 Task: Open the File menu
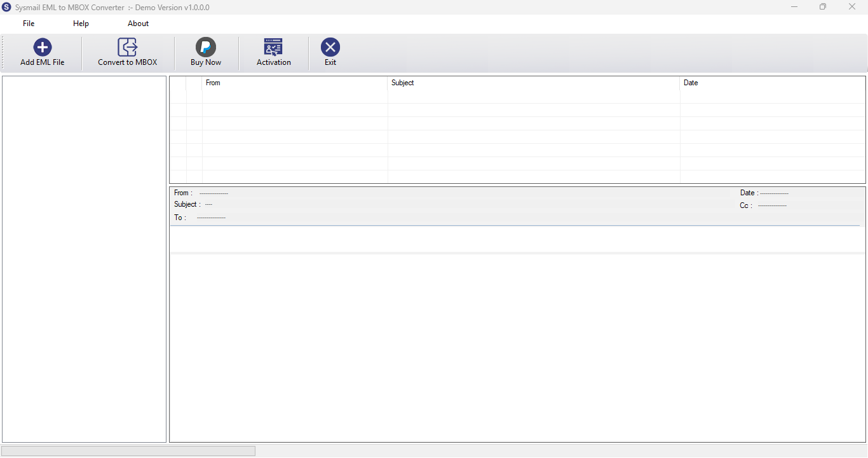pos(29,24)
